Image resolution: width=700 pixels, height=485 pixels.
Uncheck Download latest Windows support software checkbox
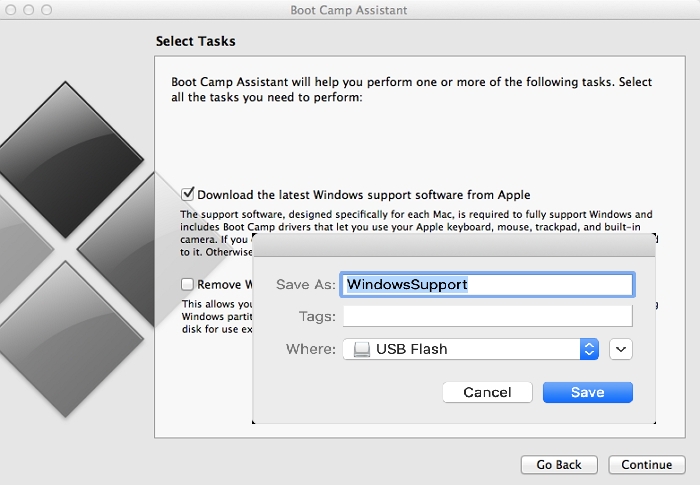[188, 194]
